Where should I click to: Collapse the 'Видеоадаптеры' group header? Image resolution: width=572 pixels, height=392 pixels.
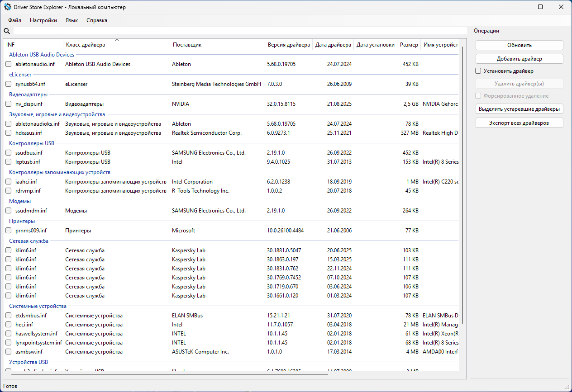point(29,94)
